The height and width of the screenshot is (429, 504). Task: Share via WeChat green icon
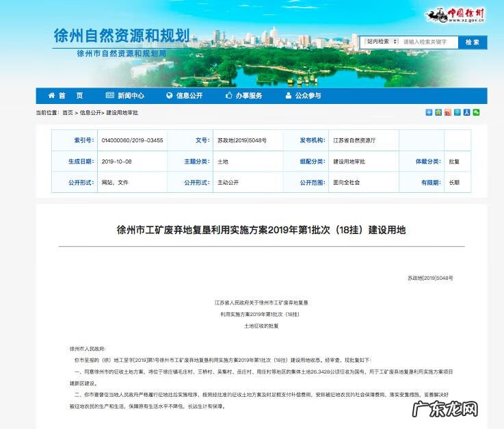tap(476, 112)
